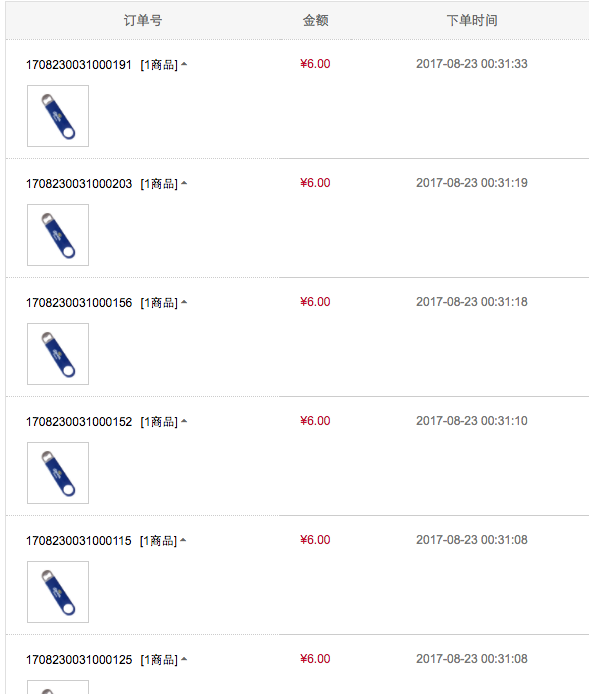The height and width of the screenshot is (694, 589).
Task: Open bottle opener thumbnail in order 1708230031000203
Action: (58, 235)
